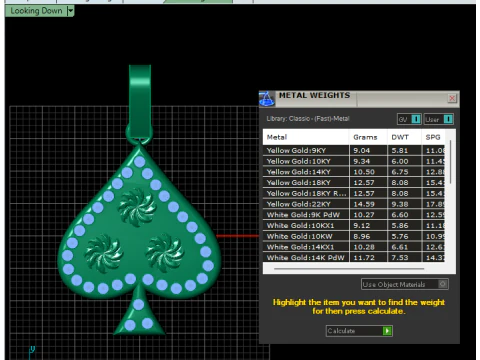Viewport: 480px width, 360px height.
Task: Toggle the Use Object Materials option
Action: tap(442, 284)
